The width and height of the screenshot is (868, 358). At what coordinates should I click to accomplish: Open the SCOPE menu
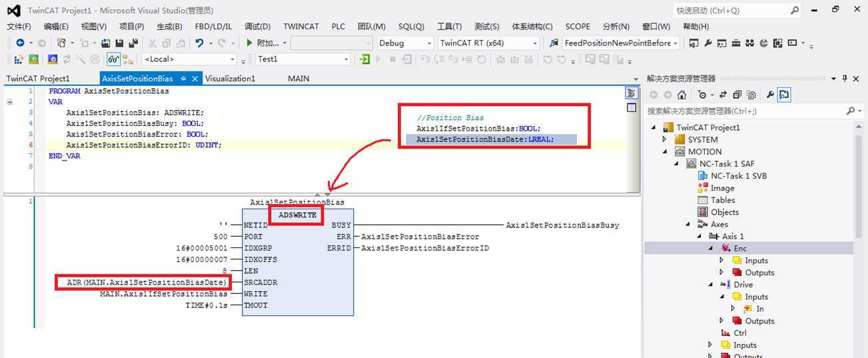[x=578, y=27]
